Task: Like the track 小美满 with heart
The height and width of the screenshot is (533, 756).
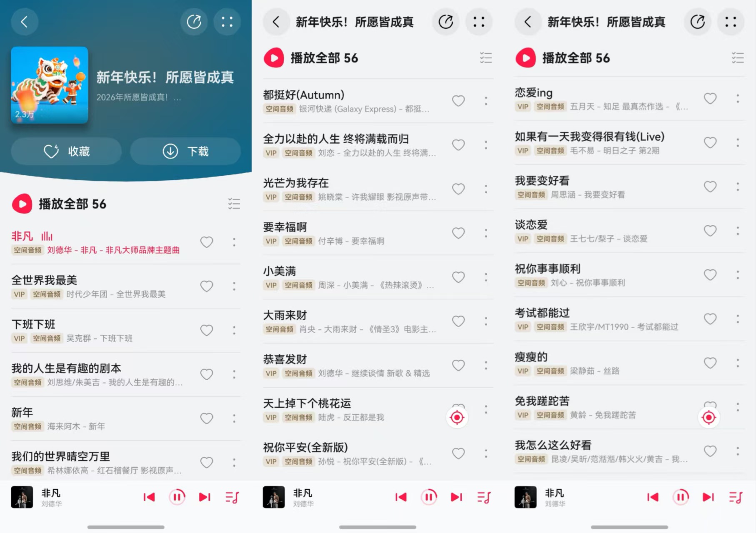Action: [x=458, y=277]
